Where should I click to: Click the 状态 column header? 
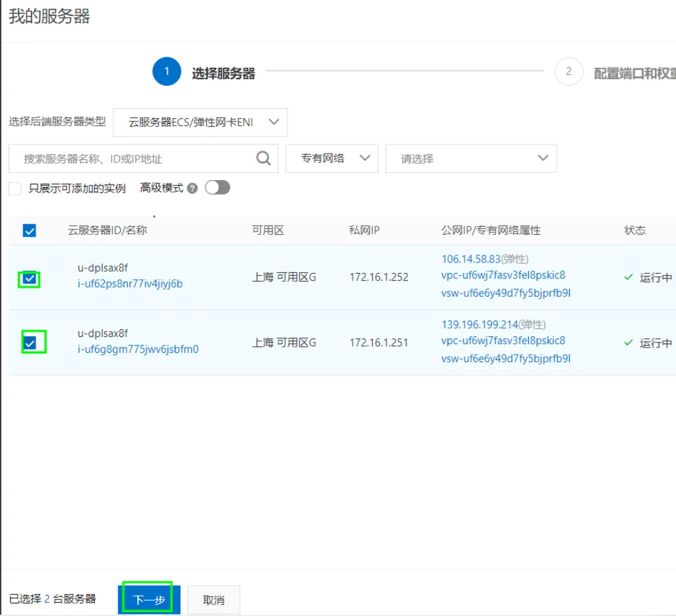[634, 230]
